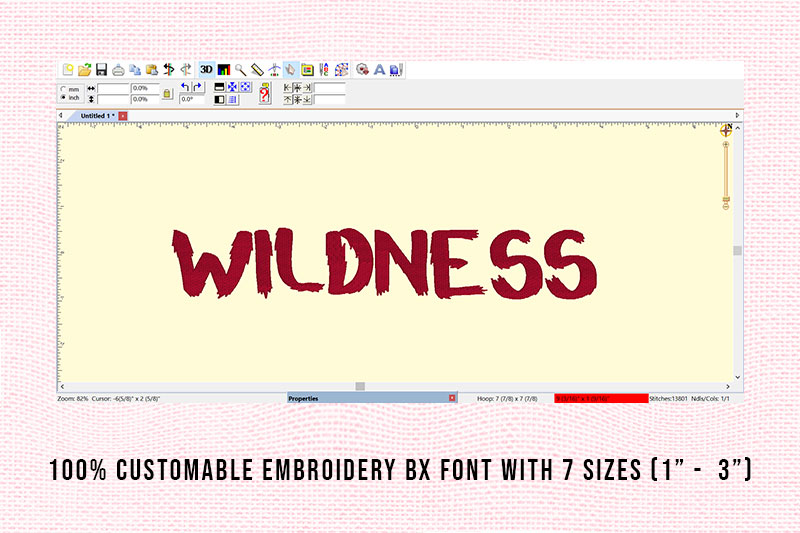800x533 pixels.
Task: Switch to the Untitled 1 tab
Action: tap(97, 116)
